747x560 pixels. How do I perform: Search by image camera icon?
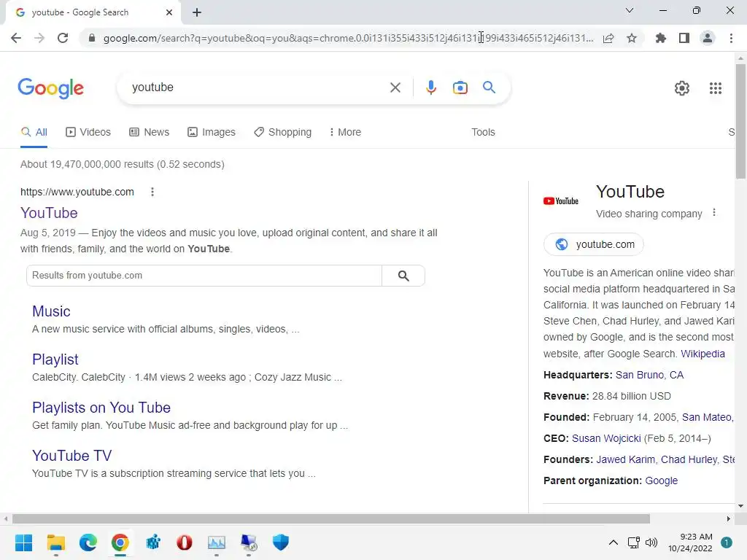point(460,87)
